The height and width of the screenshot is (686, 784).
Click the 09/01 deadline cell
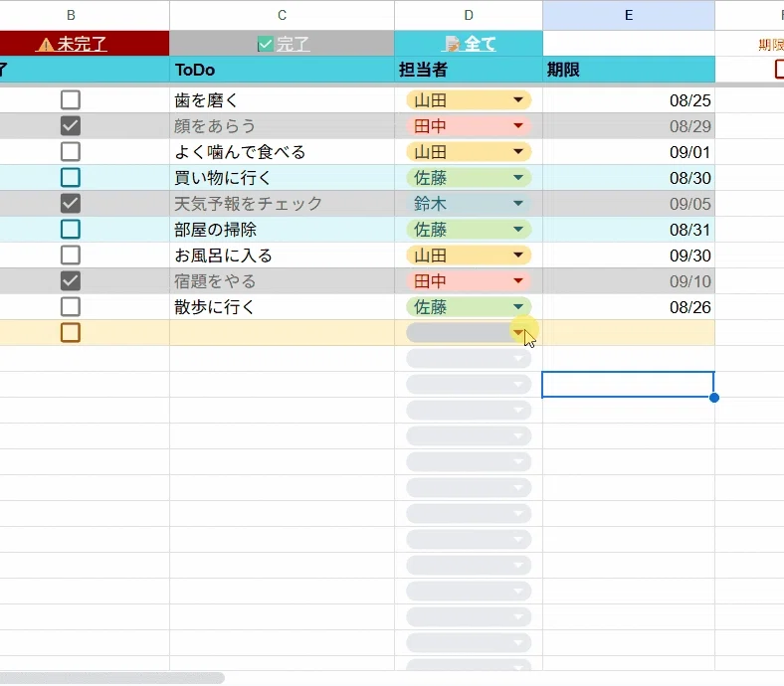[x=629, y=151]
